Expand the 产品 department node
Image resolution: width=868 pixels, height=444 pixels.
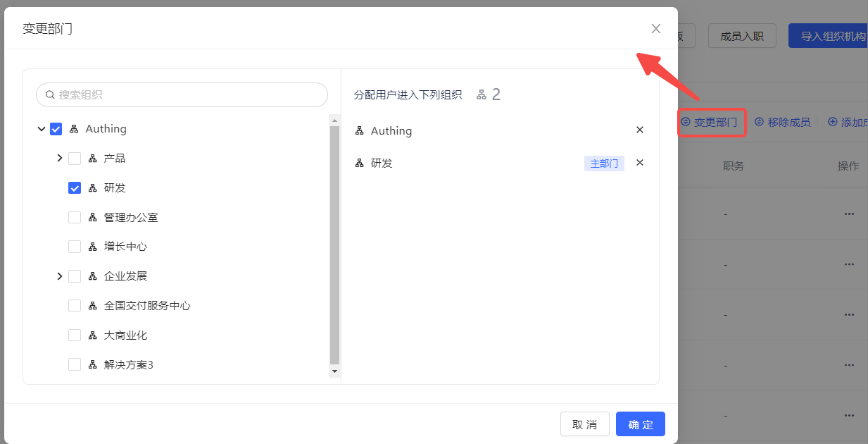pos(59,159)
